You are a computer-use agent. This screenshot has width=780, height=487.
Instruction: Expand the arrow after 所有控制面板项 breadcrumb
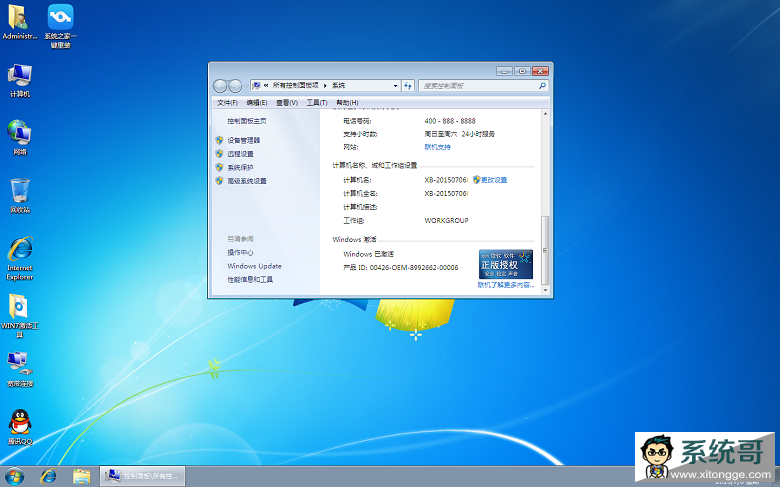pyautogui.click(x=325, y=86)
